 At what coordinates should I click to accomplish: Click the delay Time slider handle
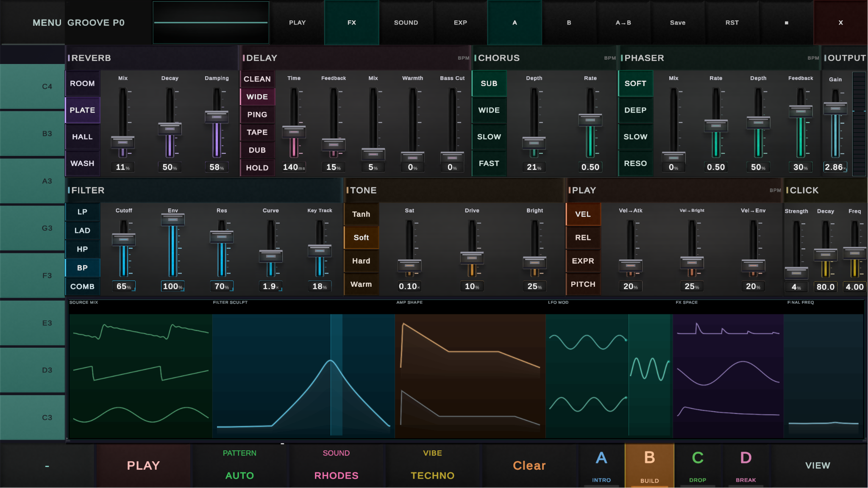point(294,132)
